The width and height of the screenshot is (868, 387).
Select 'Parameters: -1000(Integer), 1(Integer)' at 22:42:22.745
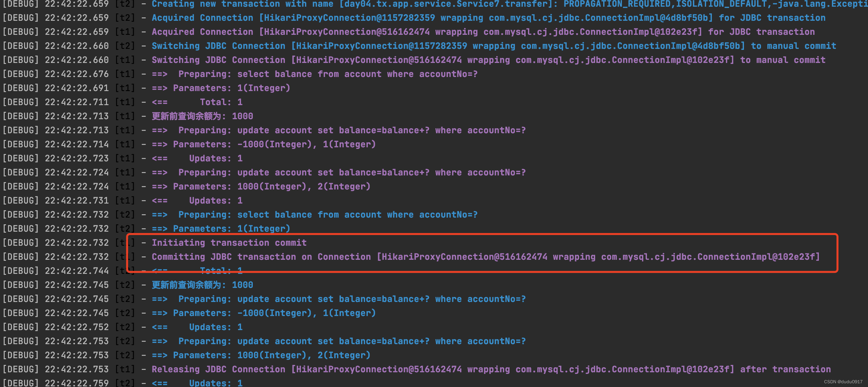[264, 313]
